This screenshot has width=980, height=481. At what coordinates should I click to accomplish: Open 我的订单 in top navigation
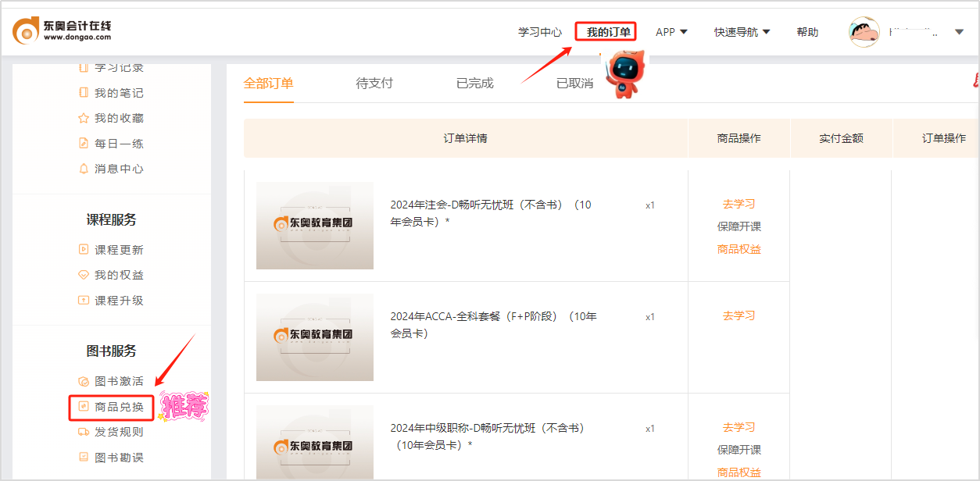[607, 32]
